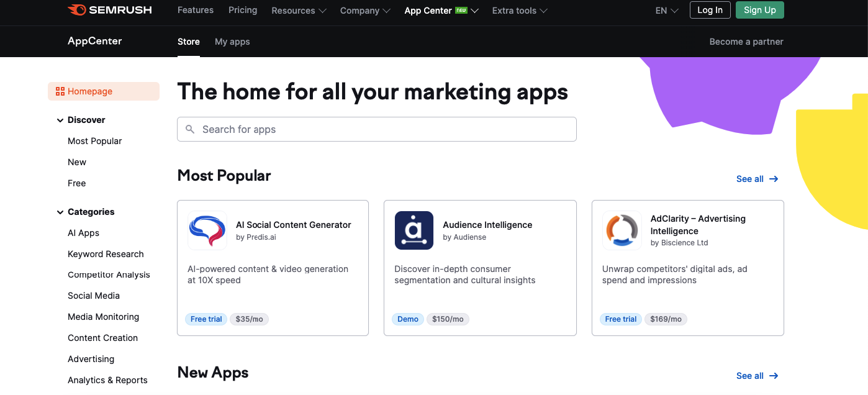868x395 pixels.
Task: Click the 'Discover in-depth consumer segmentation' description
Action: [465, 275]
